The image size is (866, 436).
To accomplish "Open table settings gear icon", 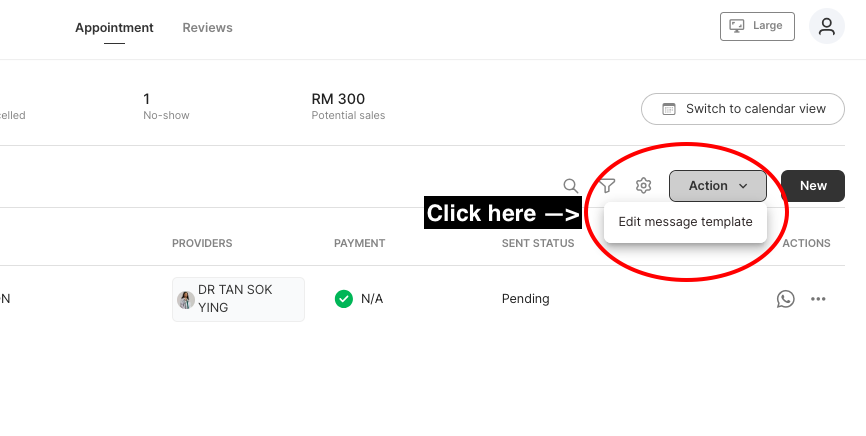I will pos(643,186).
